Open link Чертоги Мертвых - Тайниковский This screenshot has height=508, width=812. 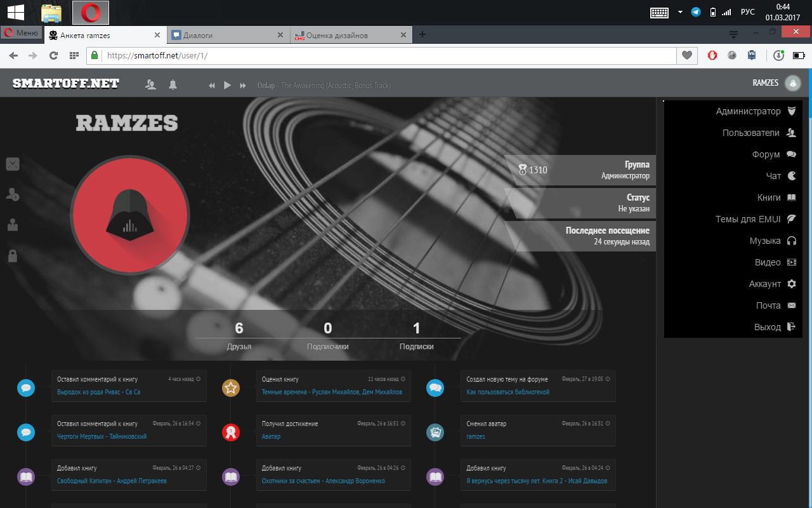coord(101,436)
